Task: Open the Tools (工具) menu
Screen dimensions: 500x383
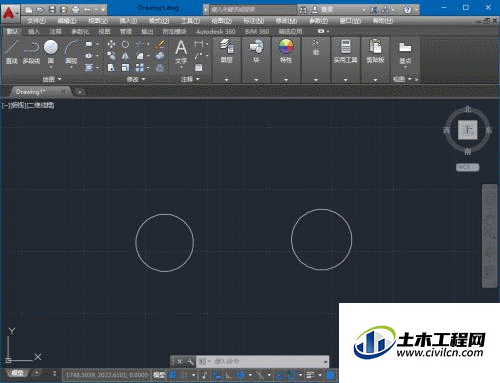Action: pyautogui.click(x=190, y=21)
